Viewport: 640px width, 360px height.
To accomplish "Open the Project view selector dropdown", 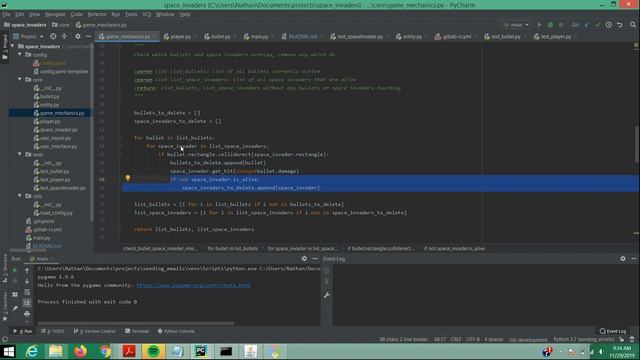I will pos(29,36).
